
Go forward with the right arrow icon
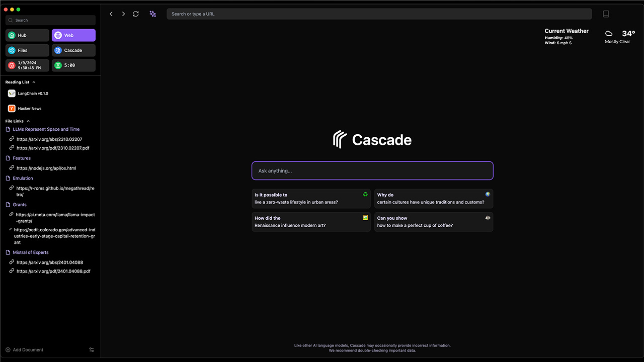[123, 14]
